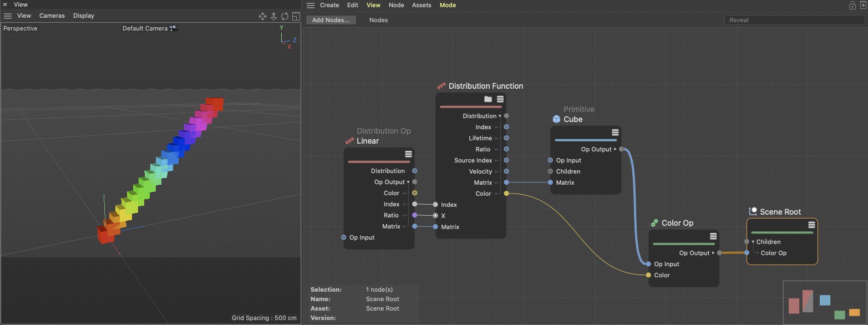Open the Cameras menu in the viewport
Viewport: 868px width, 325px height.
click(x=52, y=16)
